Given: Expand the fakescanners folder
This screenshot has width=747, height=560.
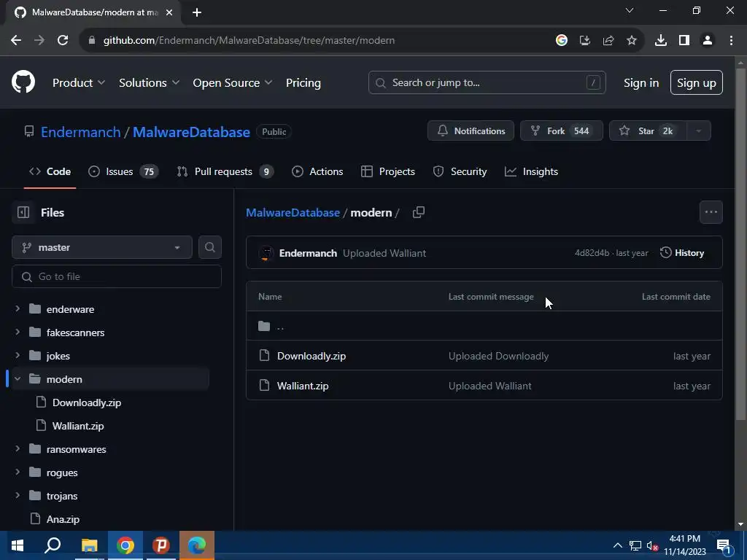Looking at the screenshot, I should pos(18,332).
